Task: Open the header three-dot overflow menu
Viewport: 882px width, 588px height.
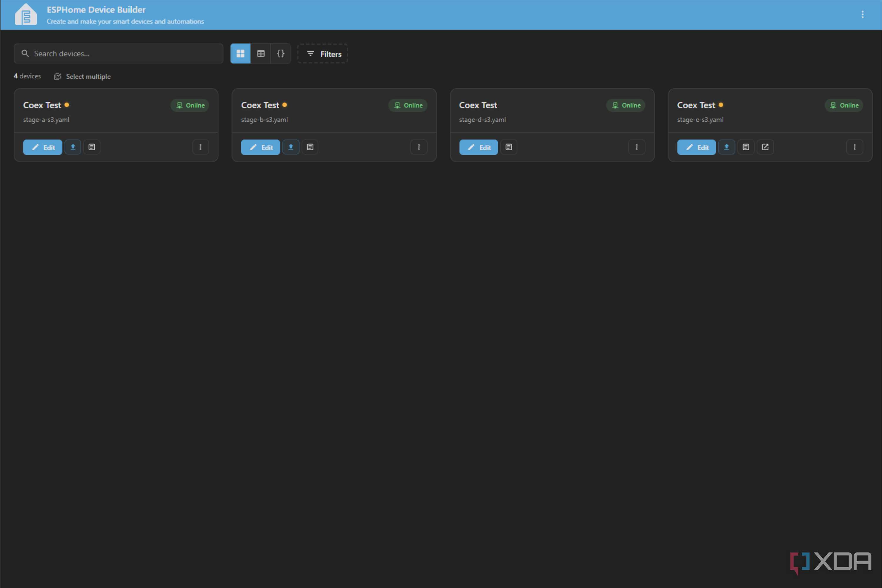Action: click(863, 14)
